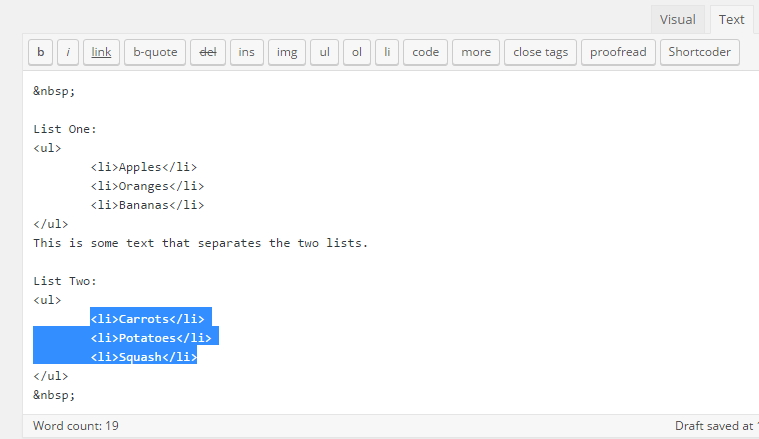
Task: Insert an ordered list with ol button
Action: click(x=357, y=52)
